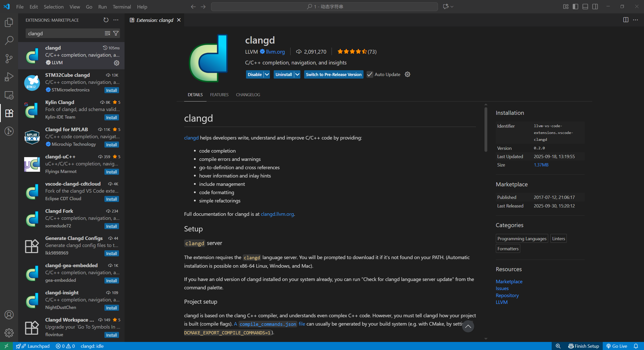The height and width of the screenshot is (350, 644).
Task: Open the Search view in activity bar
Action: pos(9,40)
